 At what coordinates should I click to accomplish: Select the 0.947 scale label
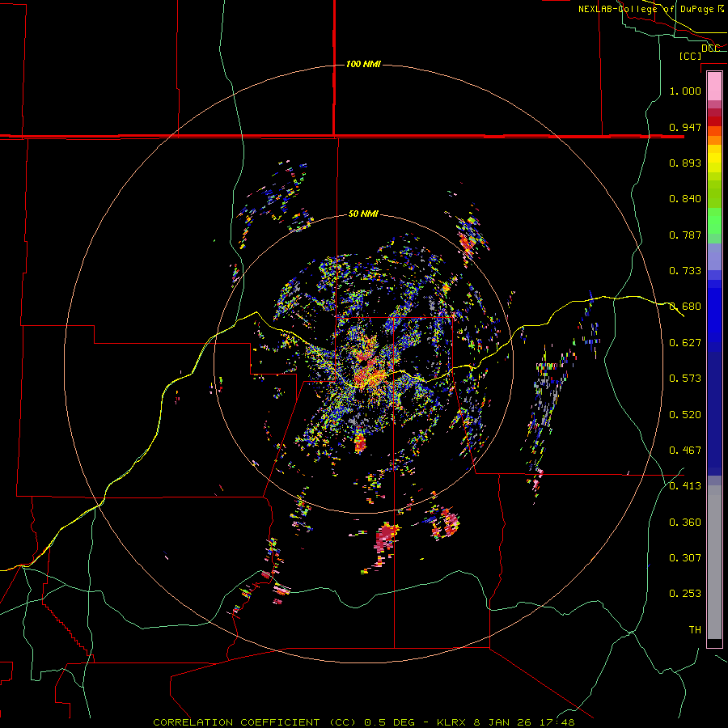tap(685, 127)
